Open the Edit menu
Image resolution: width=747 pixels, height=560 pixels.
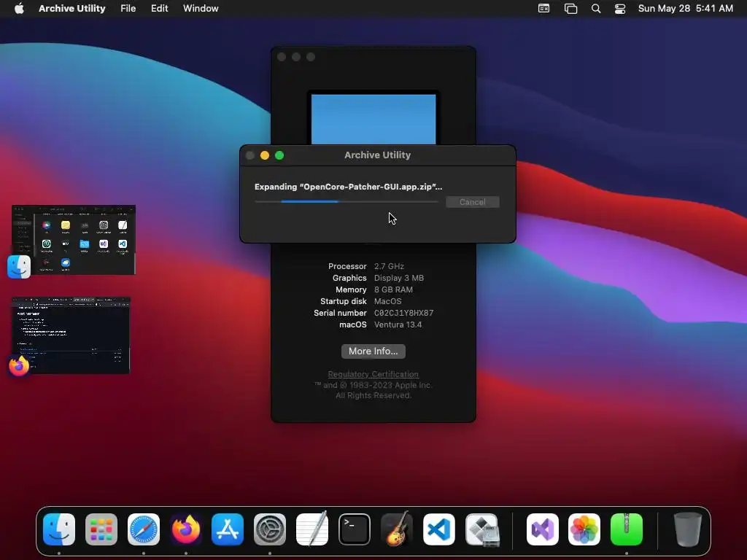click(x=159, y=8)
